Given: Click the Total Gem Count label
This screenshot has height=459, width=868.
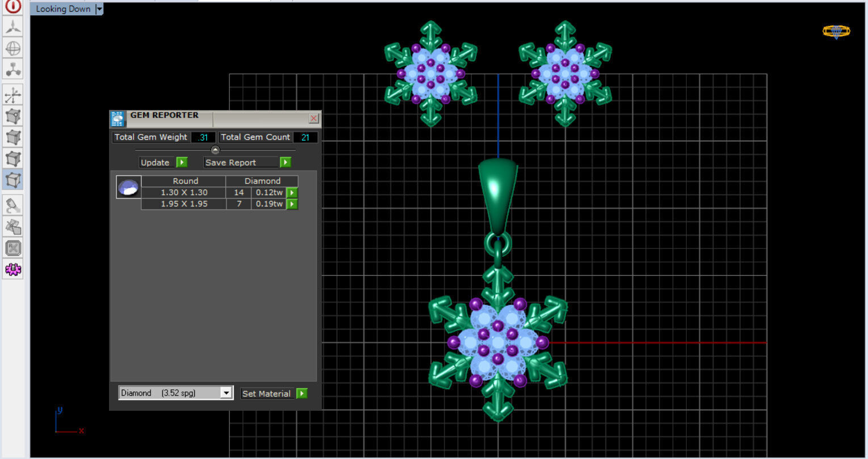Looking at the screenshot, I should pos(255,137).
